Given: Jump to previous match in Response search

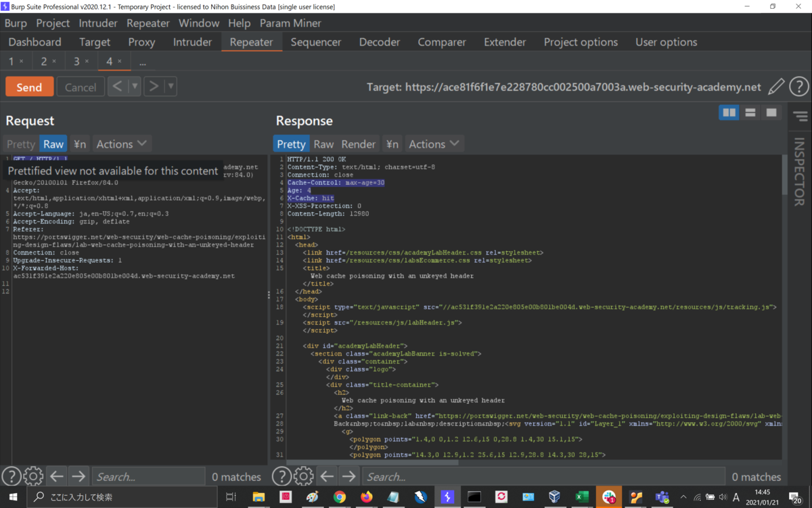Looking at the screenshot, I should 326,477.
